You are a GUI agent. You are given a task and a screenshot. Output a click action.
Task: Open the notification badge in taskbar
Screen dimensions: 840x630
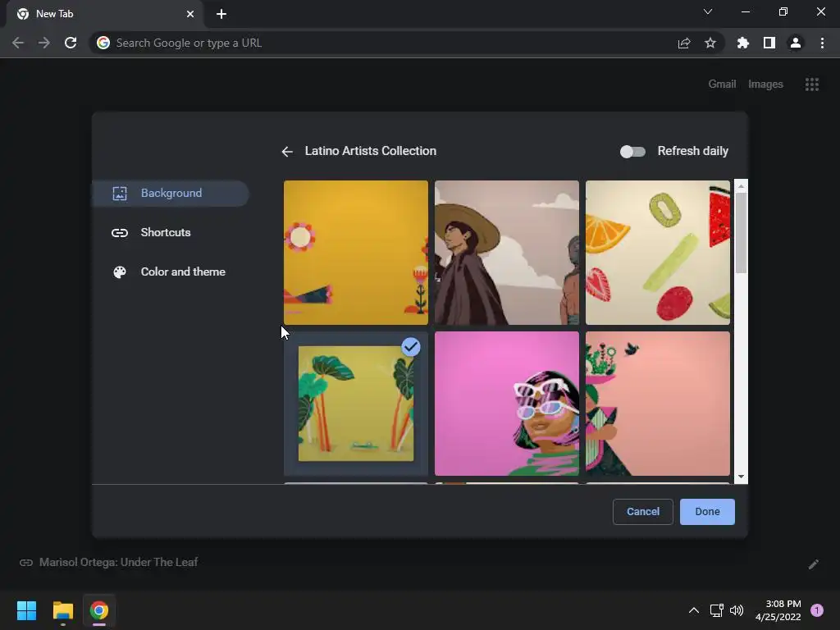click(x=817, y=610)
